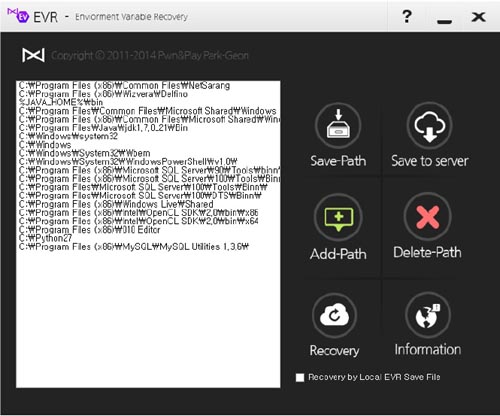Select the %JAVA_HOME%\bin path entry
The width and height of the screenshot is (500, 416).
[x=61, y=102]
